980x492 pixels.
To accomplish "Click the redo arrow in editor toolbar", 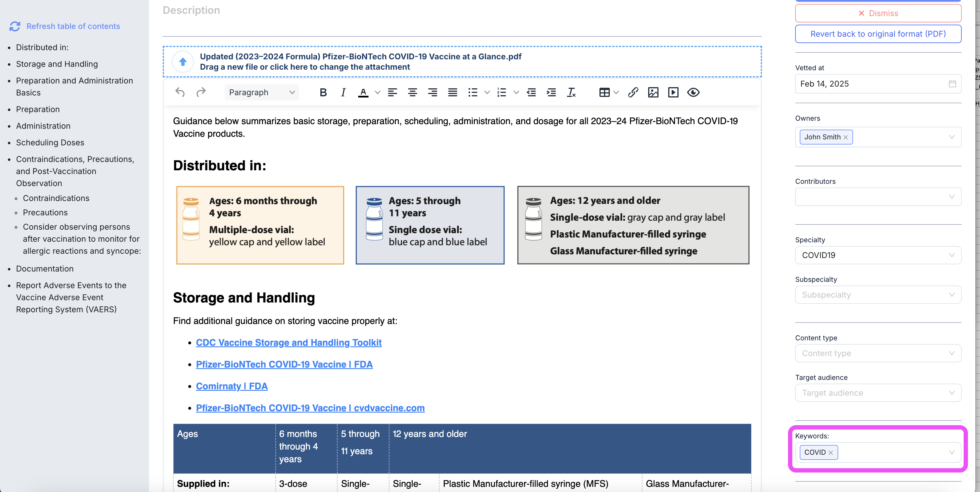I will click(201, 92).
